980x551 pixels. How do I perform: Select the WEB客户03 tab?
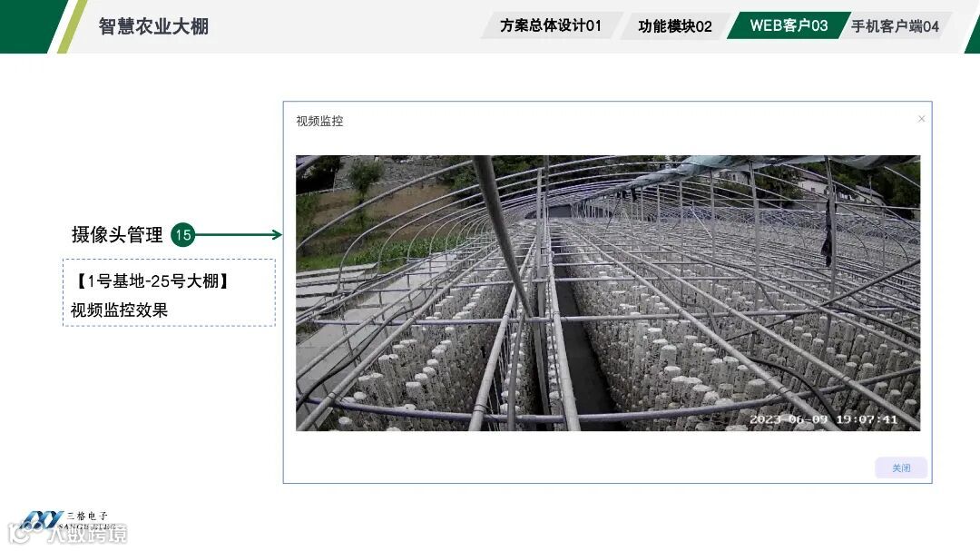[789, 25]
